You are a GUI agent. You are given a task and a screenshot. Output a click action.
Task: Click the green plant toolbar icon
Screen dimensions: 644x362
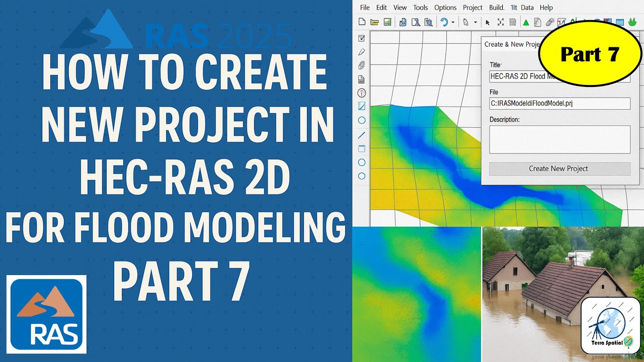point(633,22)
